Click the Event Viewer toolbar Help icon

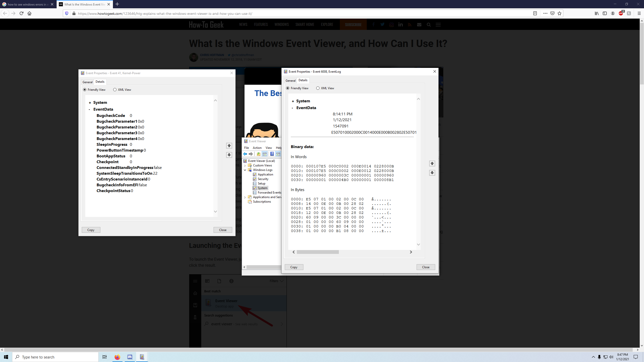(272, 154)
